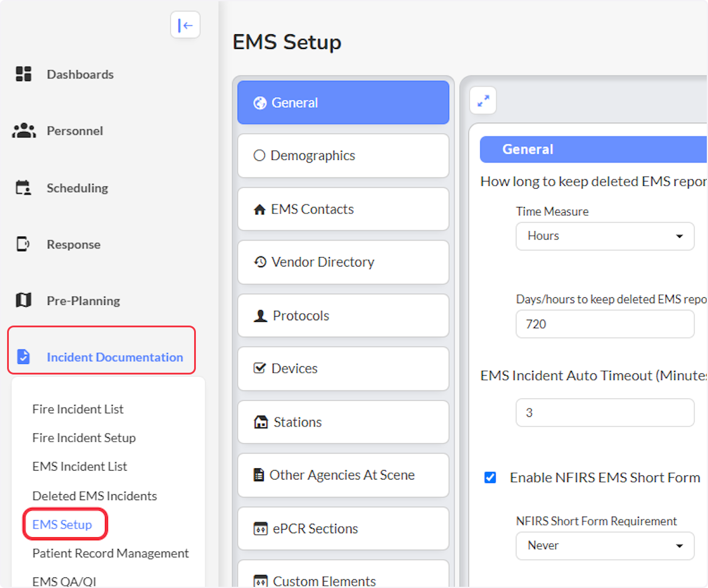Screen dimensions: 708x588
Task: Click the Auto Timeout field showing 3
Action: [605, 413]
